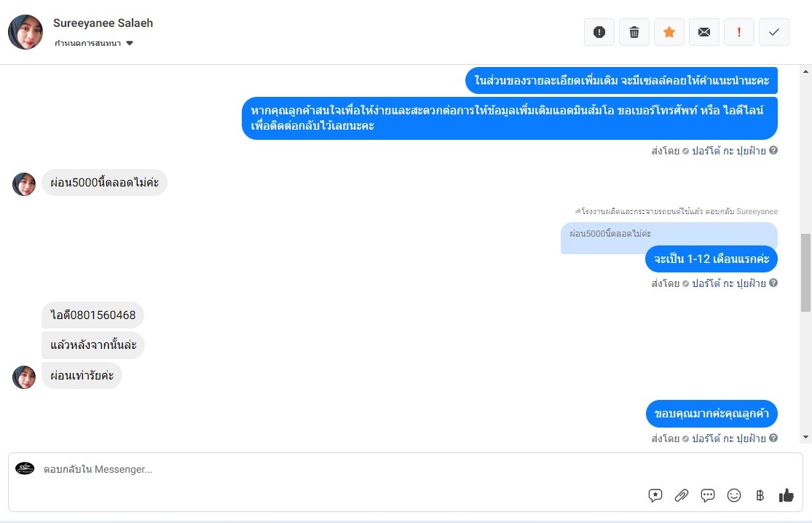
Task: Mark conversation as unread with the envelope icon
Action: click(x=703, y=32)
